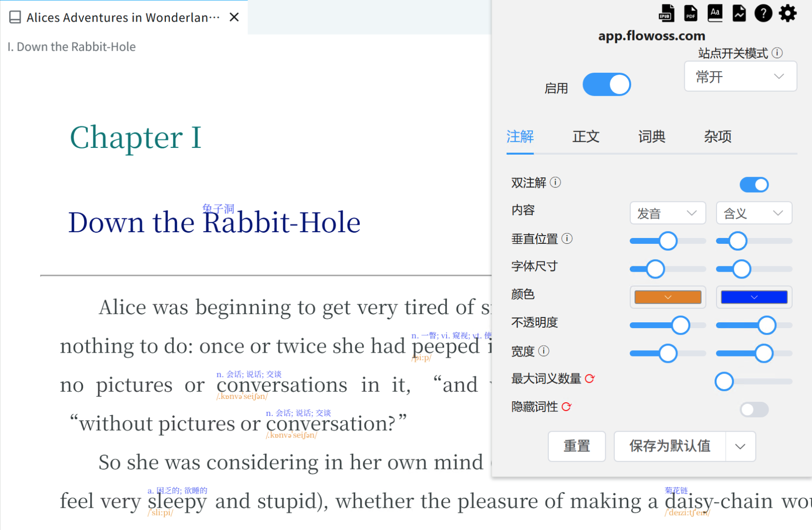Viewport: 812px width, 530px height.
Task: Click the word 'sleepy' in text
Action: pyautogui.click(x=177, y=503)
